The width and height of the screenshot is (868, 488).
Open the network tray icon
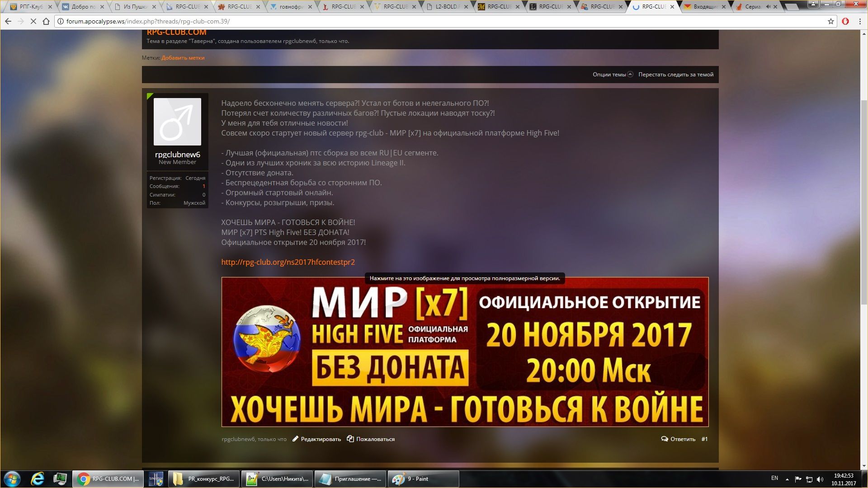pyautogui.click(x=809, y=479)
